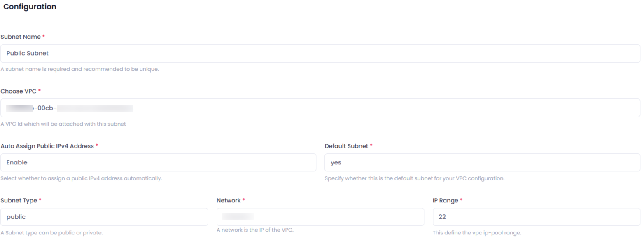Click the Default Subnet label text
Image resolution: width=644 pixels, height=239 pixels.
[x=346, y=146]
